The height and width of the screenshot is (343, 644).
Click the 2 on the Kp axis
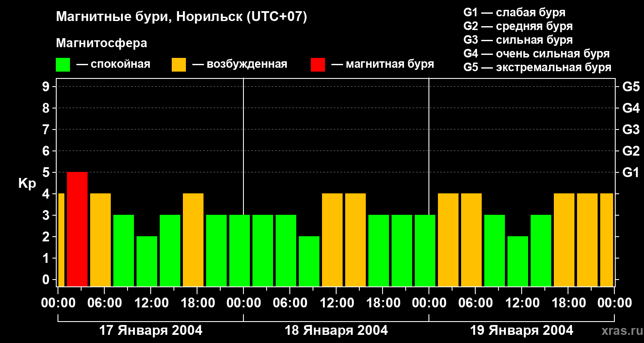46,237
